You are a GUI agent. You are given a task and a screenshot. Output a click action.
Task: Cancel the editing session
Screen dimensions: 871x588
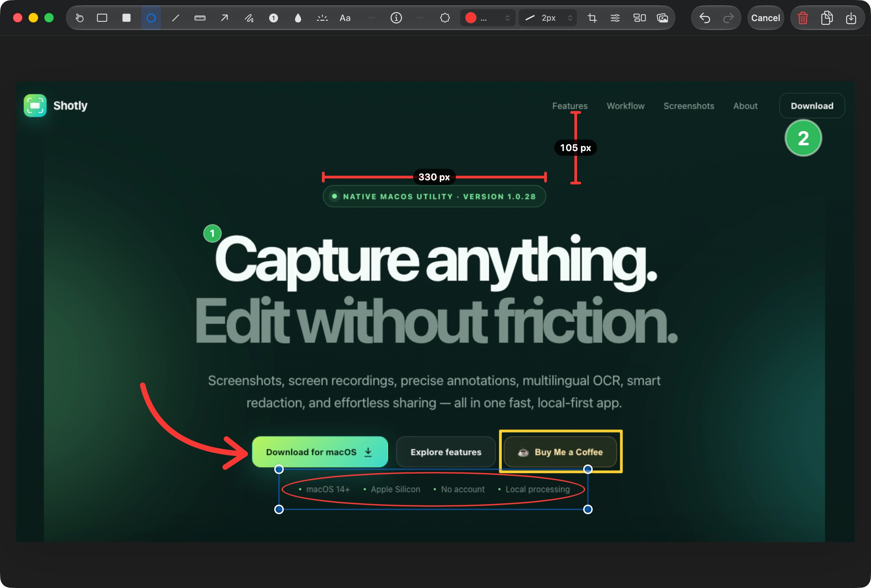pos(765,18)
